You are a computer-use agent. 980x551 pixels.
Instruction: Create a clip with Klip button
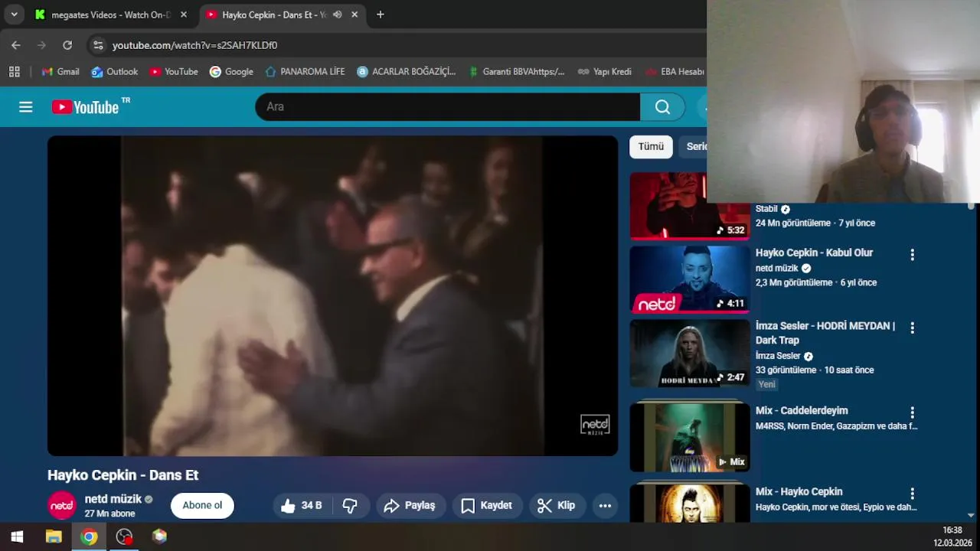[x=557, y=505]
